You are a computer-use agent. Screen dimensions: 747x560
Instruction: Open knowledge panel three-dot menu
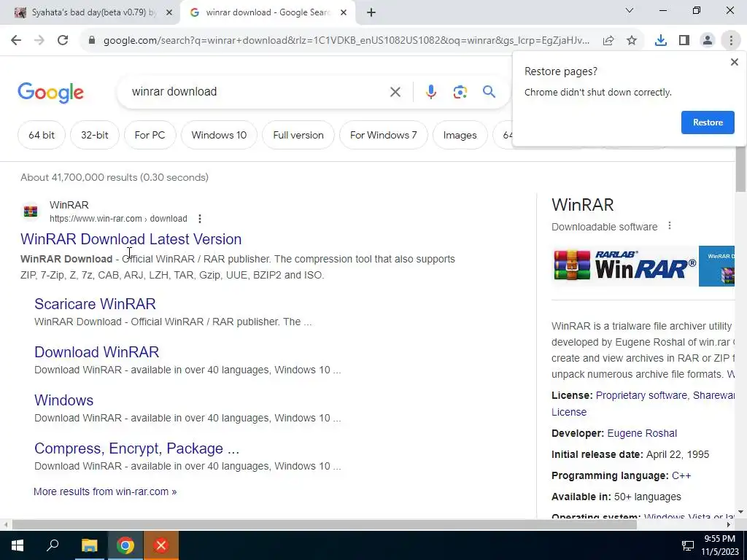click(670, 226)
